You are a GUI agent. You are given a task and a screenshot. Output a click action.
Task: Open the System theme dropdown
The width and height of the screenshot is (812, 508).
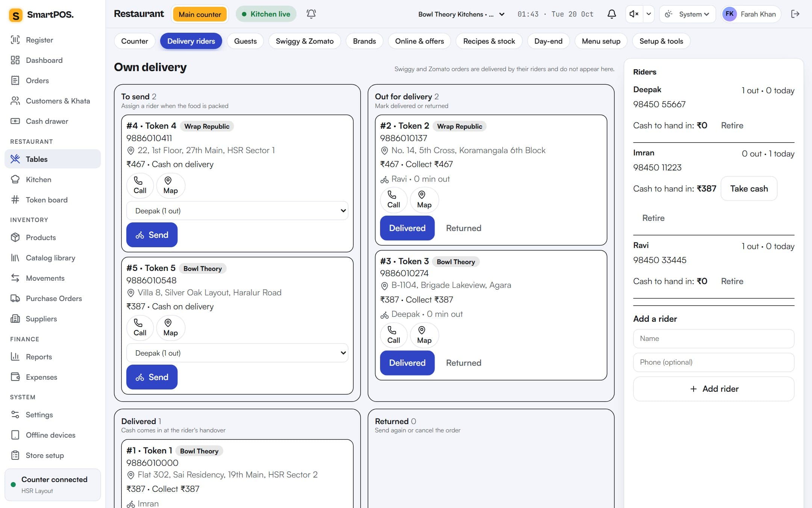tap(688, 14)
